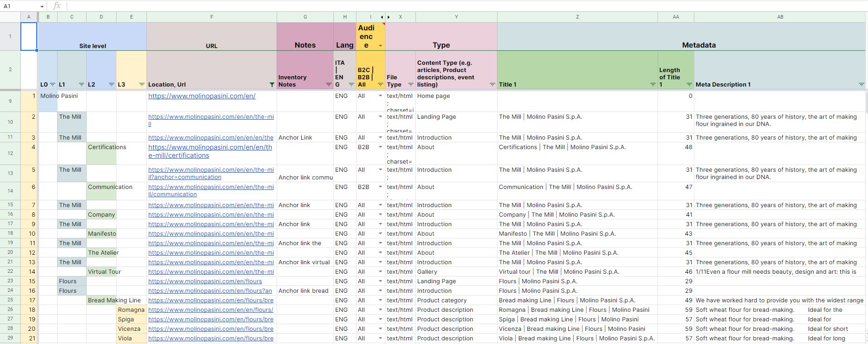Select column F header
Screen dimensions: 868x344
[x=212, y=17]
